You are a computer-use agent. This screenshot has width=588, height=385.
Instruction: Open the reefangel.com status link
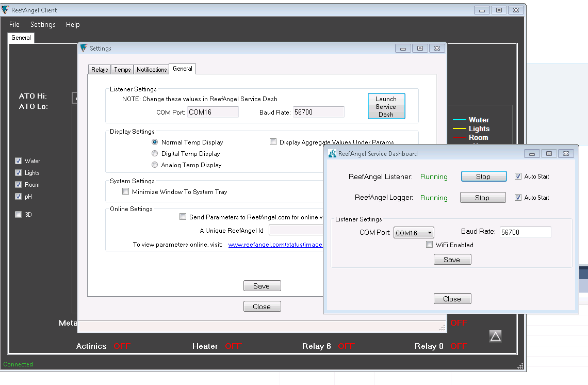pyautogui.click(x=275, y=245)
